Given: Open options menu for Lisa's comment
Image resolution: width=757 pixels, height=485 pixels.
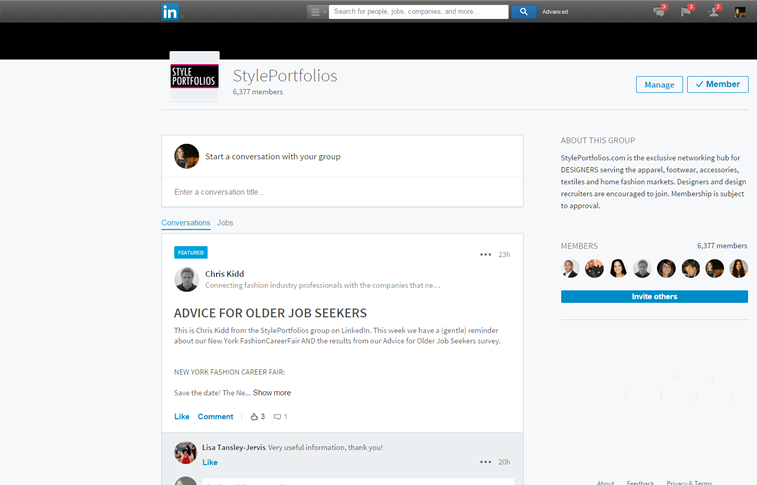Looking at the screenshot, I should (x=485, y=462).
